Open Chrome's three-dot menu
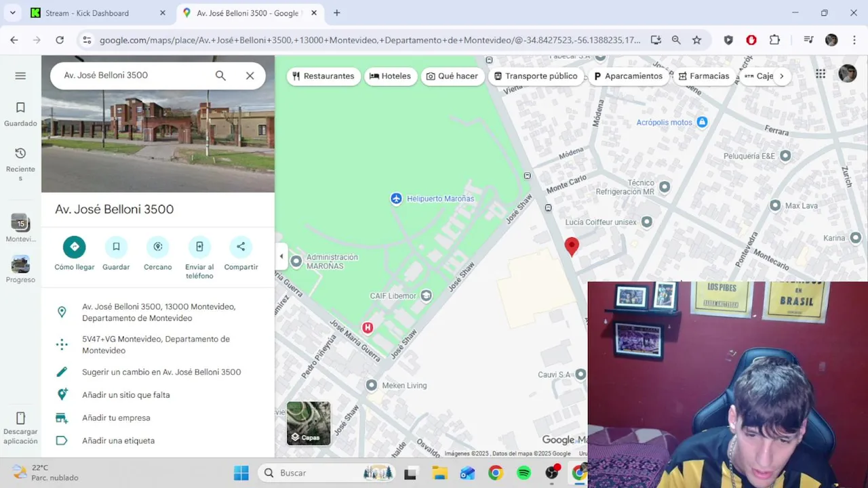868x488 pixels. point(853,40)
